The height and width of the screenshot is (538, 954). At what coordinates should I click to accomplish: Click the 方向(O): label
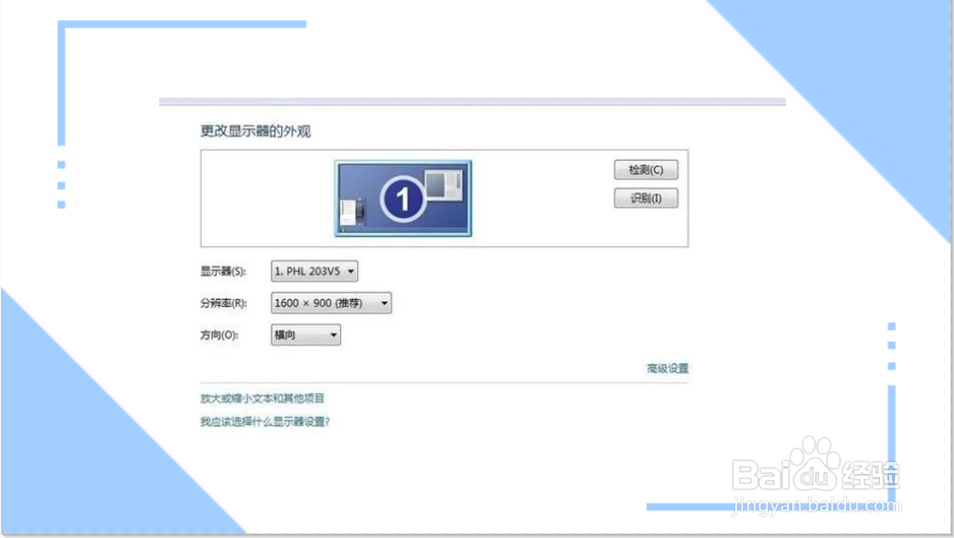click(x=219, y=335)
